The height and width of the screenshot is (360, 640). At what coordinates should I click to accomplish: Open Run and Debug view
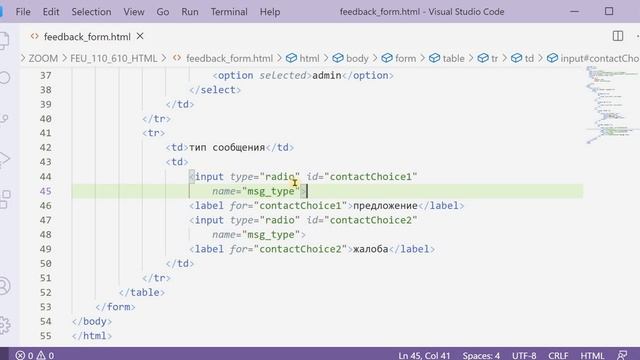(4, 159)
